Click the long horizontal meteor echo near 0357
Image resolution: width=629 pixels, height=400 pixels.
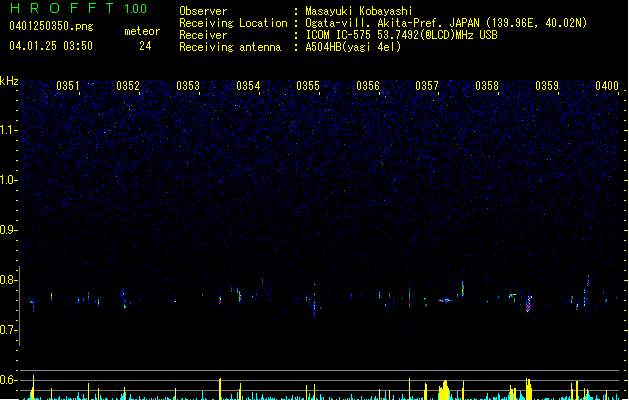pos(445,300)
